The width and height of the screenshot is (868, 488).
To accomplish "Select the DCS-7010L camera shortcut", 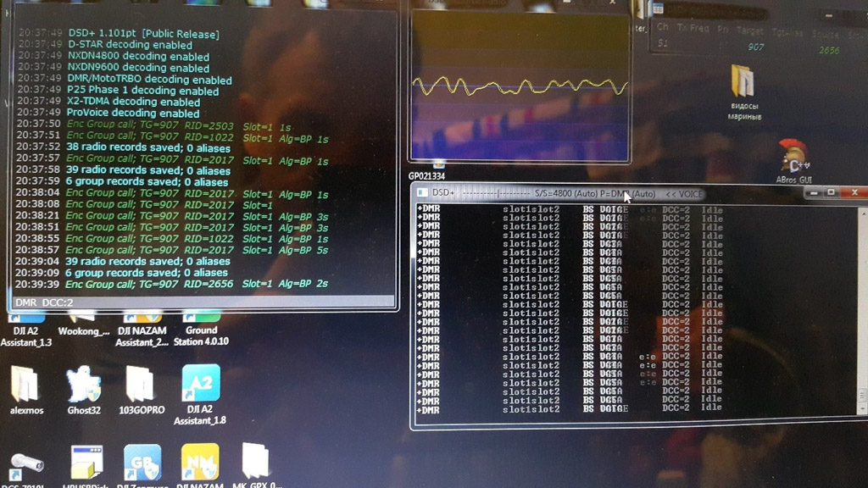I will (26, 469).
